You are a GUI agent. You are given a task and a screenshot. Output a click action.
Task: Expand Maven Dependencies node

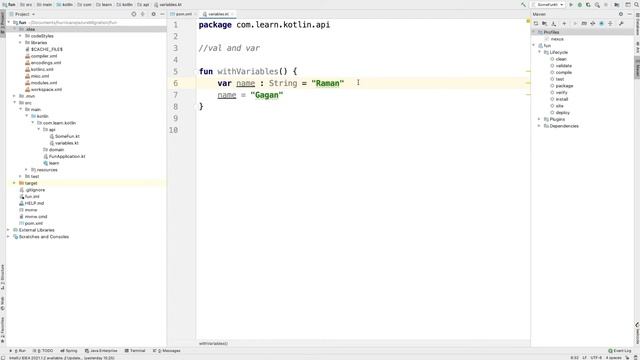pos(539,126)
